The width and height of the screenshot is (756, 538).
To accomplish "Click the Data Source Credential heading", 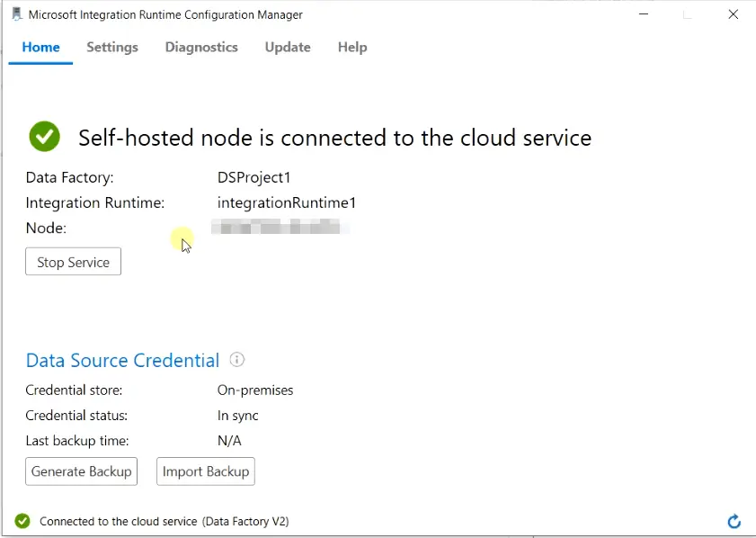I will [122, 361].
